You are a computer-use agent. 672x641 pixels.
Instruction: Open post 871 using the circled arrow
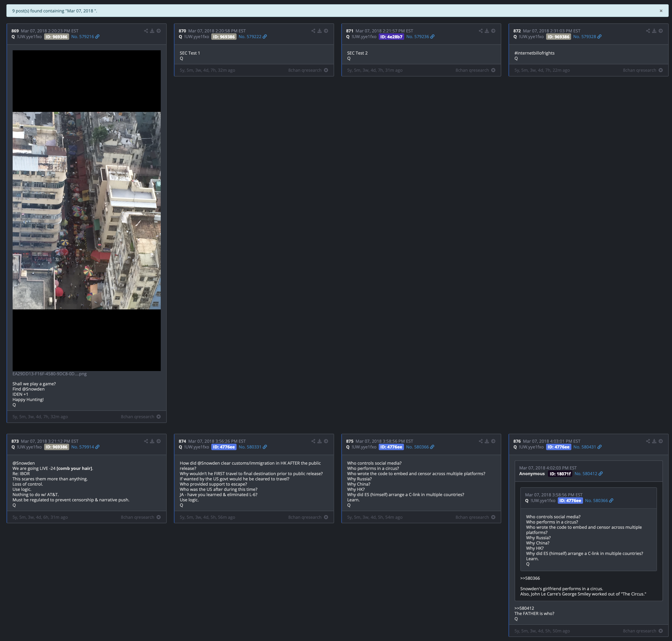493,31
